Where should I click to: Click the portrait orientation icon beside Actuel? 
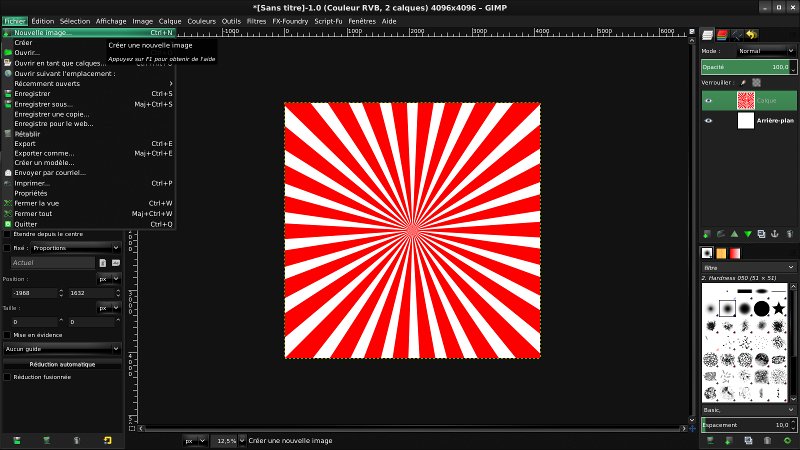[x=103, y=263]
